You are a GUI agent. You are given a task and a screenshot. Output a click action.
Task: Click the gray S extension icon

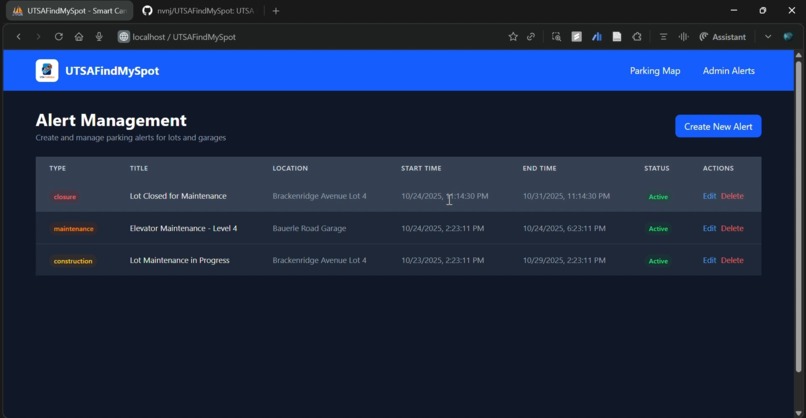coord(577,37)
